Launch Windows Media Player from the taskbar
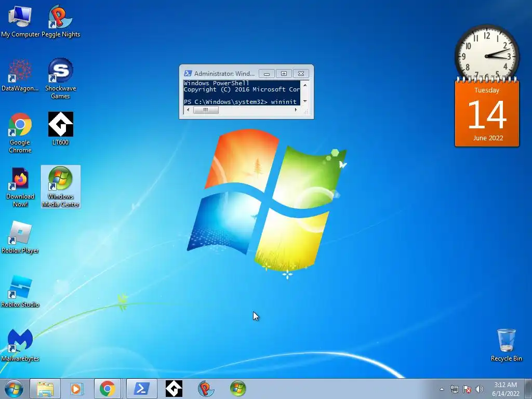The height and width of the screenshot is (399, 532). (76, 389)
